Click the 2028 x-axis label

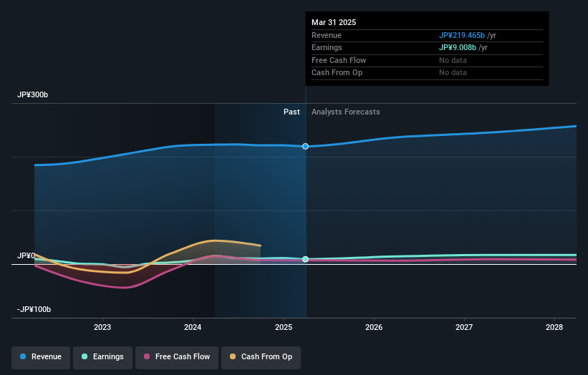pos(554,327)
